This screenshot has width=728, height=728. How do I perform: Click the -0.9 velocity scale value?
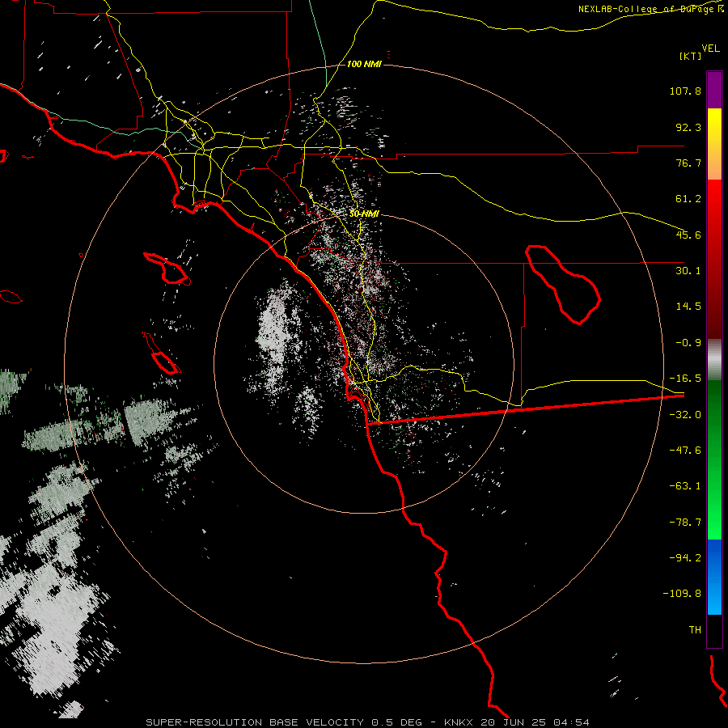point(688,343)
